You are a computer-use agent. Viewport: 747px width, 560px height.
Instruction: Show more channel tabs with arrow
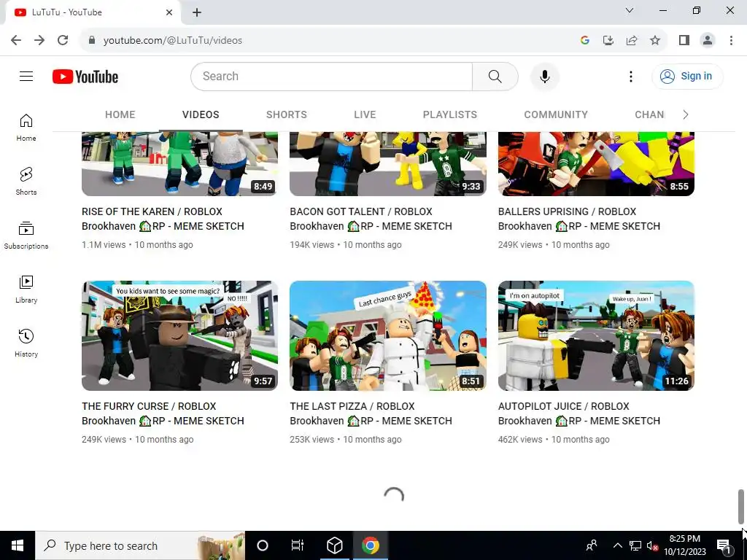click(x=686, y=114)
